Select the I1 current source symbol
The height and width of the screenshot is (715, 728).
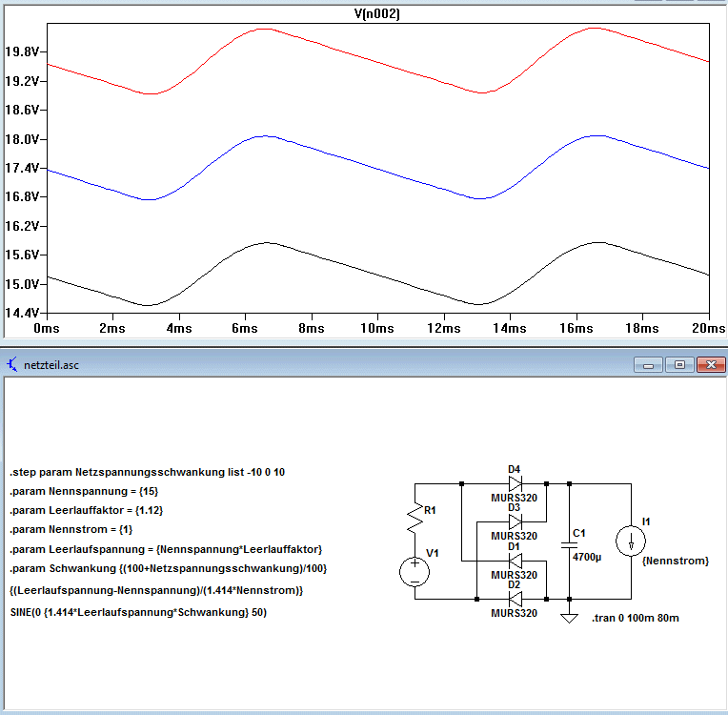coord(631,541)
